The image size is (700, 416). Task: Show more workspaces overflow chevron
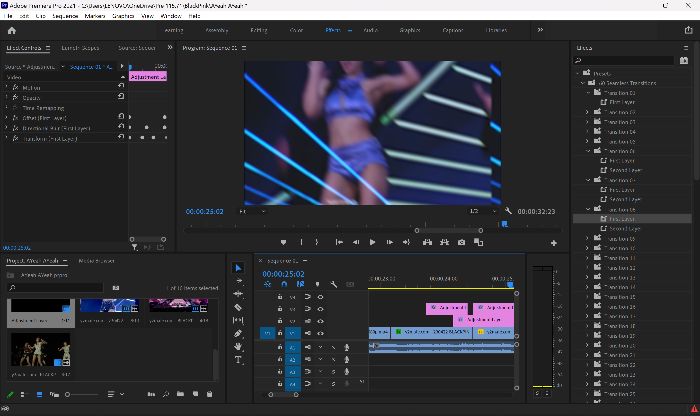coord(540,30)
